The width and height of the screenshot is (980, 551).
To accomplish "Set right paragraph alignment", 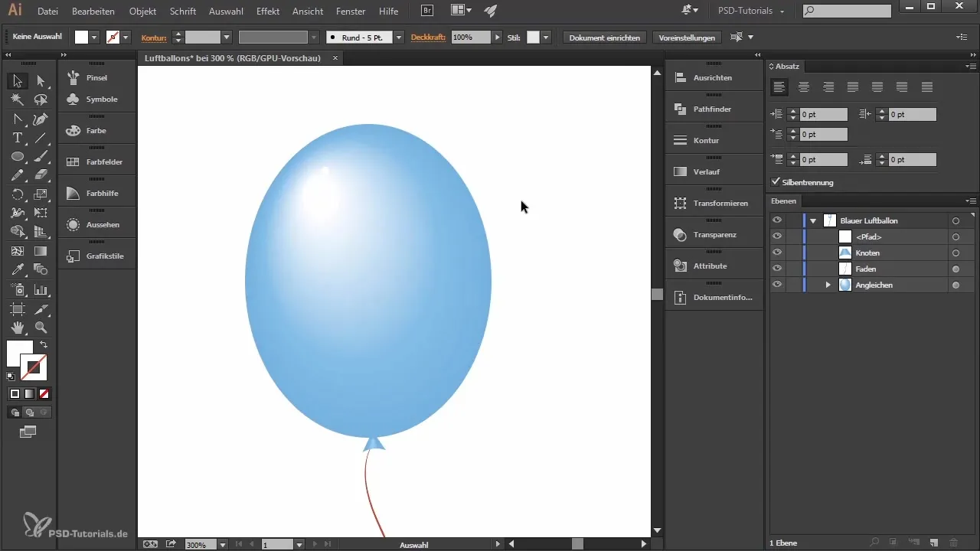I will tap(828, 87).
